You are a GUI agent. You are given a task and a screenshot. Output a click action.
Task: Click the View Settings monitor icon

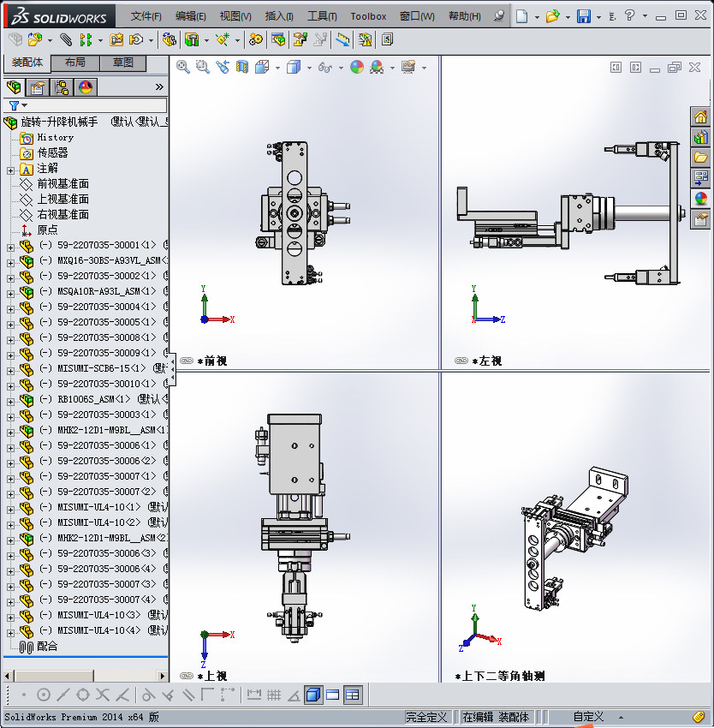(408, 68)
